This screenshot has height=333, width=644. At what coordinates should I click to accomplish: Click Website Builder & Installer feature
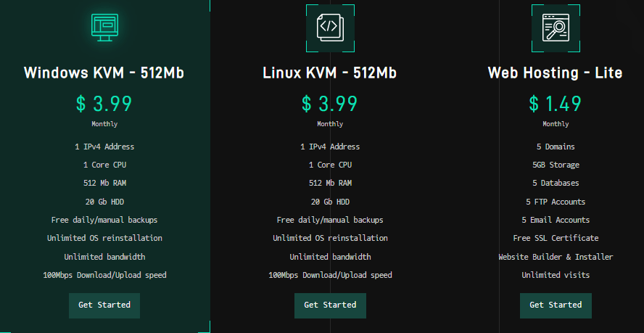(x=556, y=257)
